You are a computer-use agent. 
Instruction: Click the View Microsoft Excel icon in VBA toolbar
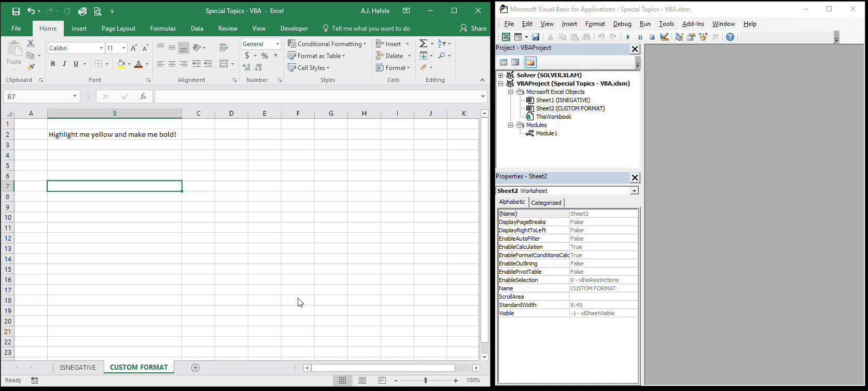pyautogui.click(x=506, y=37)
